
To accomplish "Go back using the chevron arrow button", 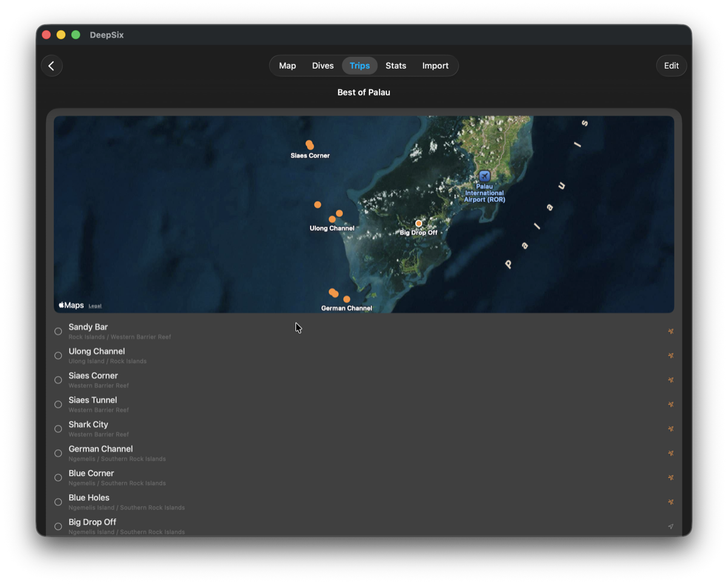I will coord(52,65).
